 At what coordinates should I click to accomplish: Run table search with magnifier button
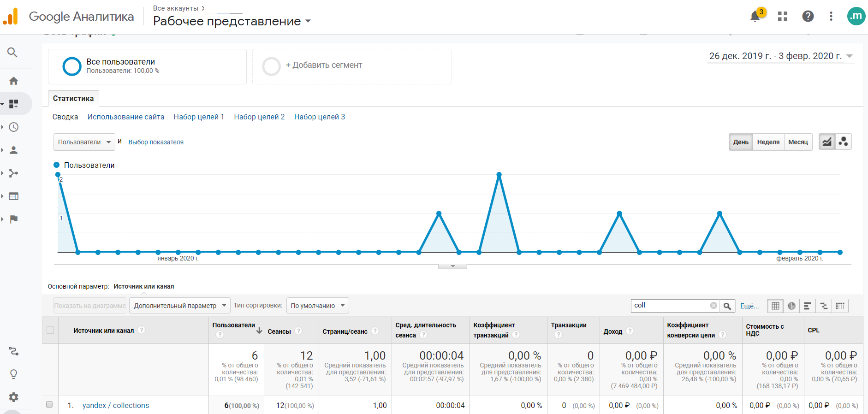(x=727, y=306)
